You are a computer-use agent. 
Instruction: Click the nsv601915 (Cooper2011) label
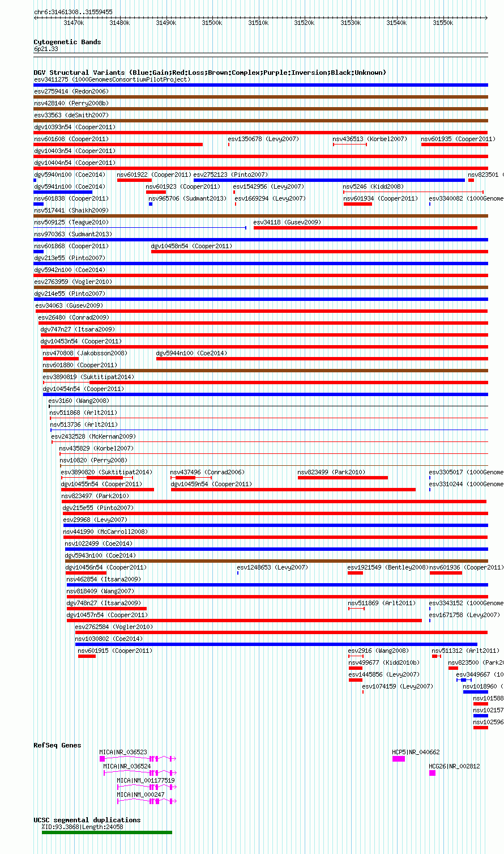point(116,651)
